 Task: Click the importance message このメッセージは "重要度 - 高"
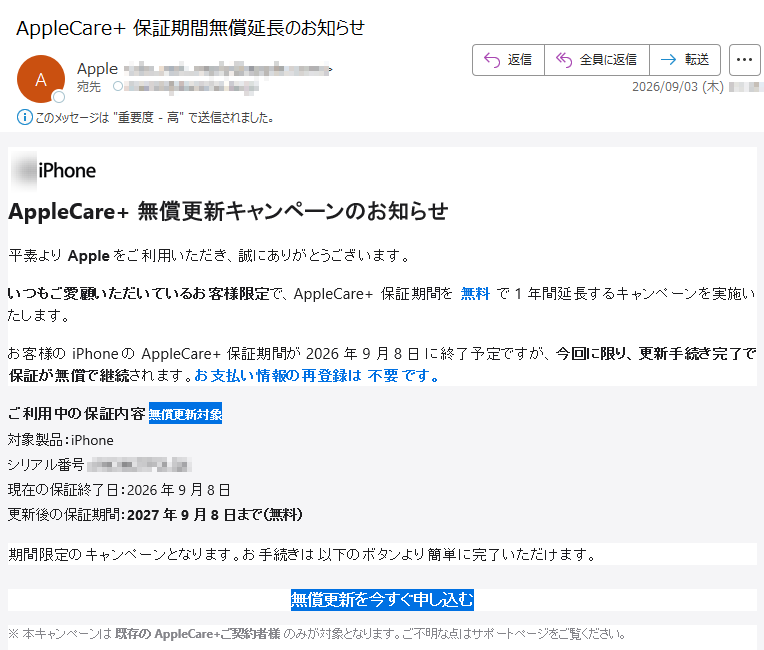coord(154,117)
